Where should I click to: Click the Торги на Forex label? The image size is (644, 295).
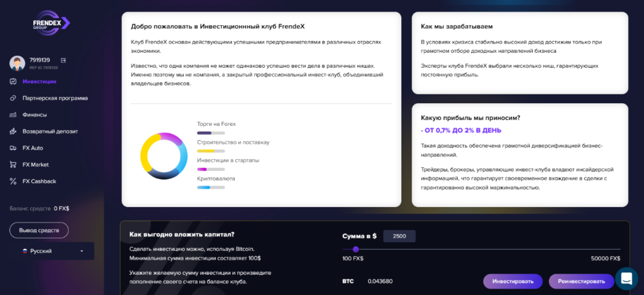[216, 124]
